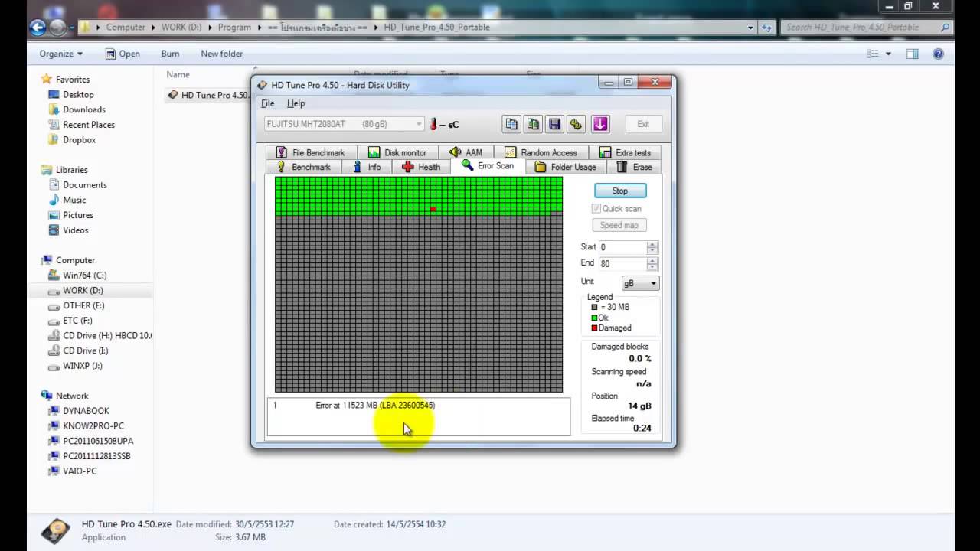Create a New folder in Explorer

(x=221, y=54)
